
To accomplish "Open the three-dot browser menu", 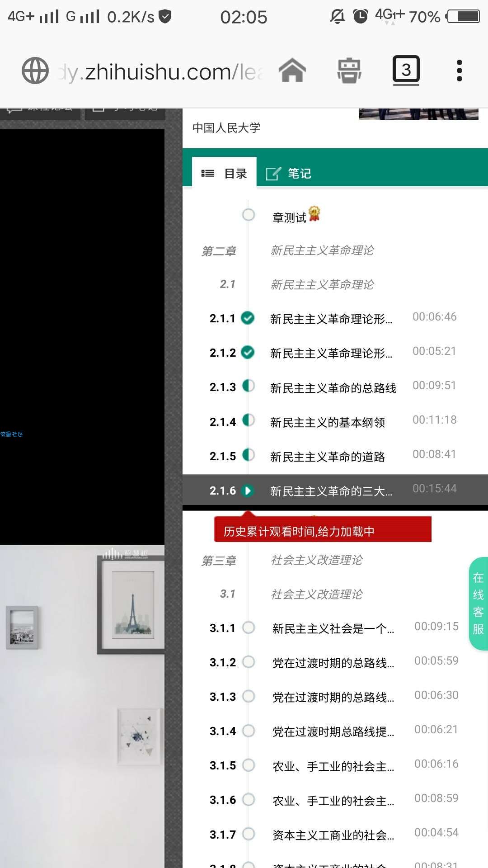I will (460, 71).
